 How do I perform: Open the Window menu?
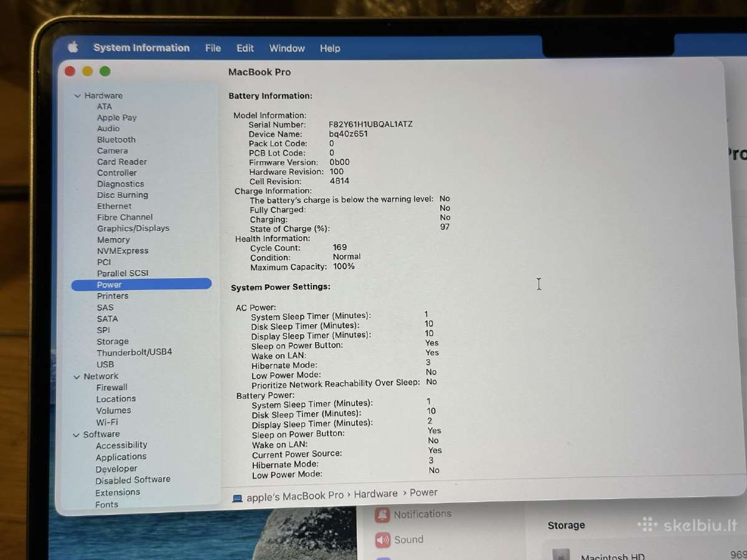point(287,48)
